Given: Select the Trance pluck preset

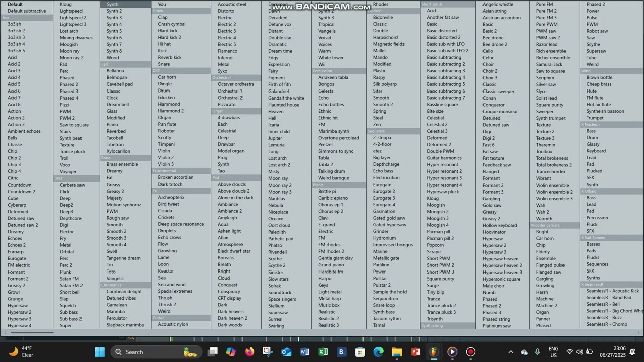Looking at the screenshot, I should (72, 151).
